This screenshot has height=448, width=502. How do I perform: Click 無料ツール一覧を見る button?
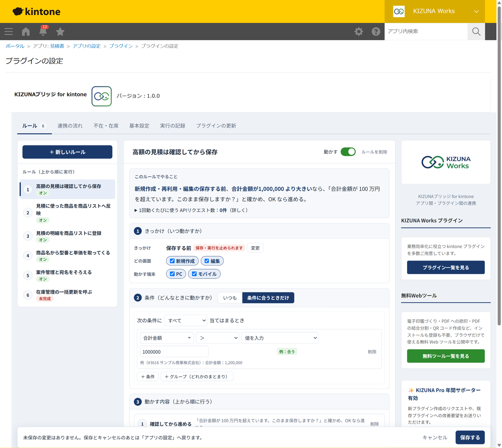point(446,356)
